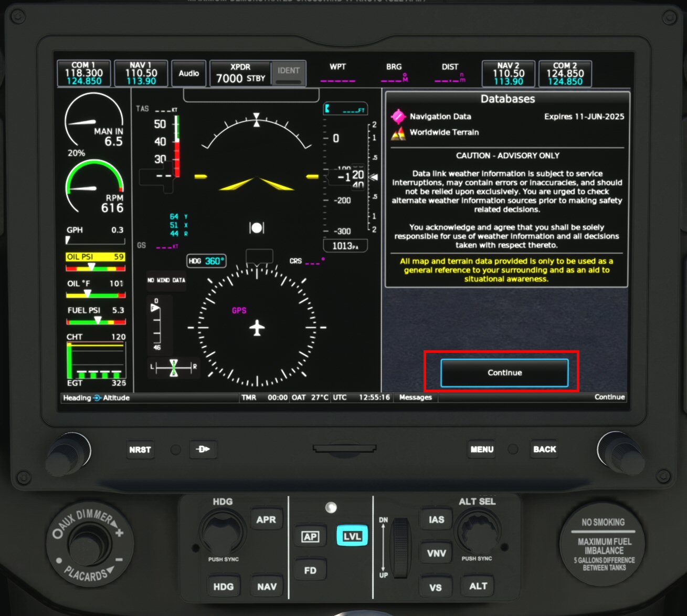687x616 pixels.
Task: Select the HDG 360° heading field
Action: point(207,261)
